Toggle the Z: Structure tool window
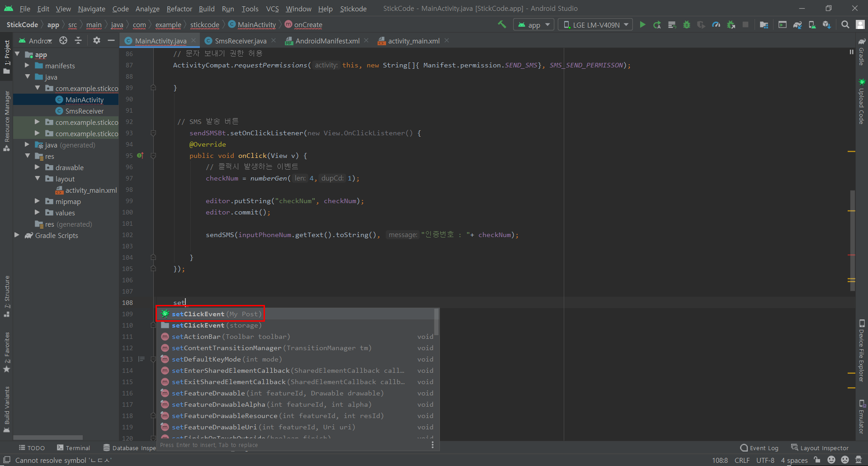The image size is (868, 466). click(x=7, y=296)
